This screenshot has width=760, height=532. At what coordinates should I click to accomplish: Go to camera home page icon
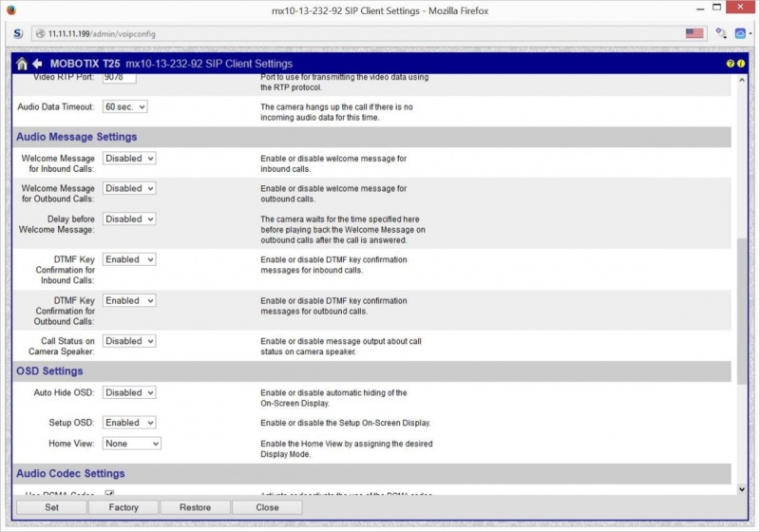pos(22,64)
